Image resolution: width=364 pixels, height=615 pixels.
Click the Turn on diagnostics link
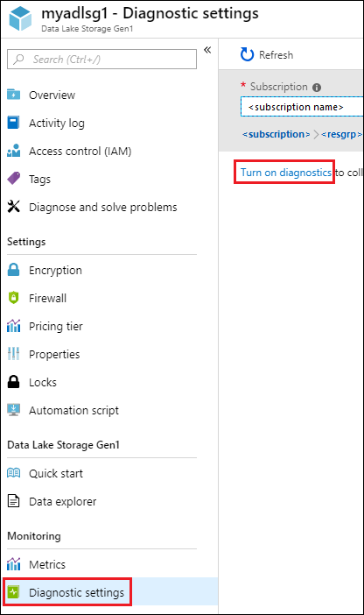point(285,173)
